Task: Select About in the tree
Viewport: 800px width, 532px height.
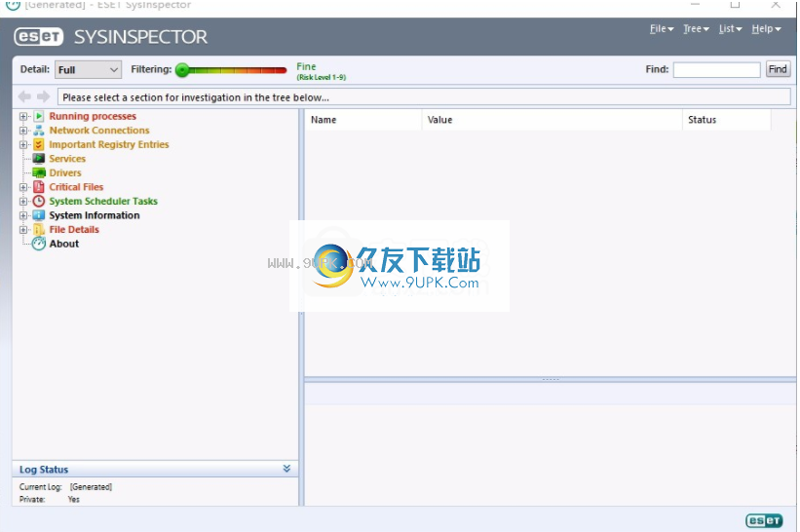Action: click(x=63, y=244)
